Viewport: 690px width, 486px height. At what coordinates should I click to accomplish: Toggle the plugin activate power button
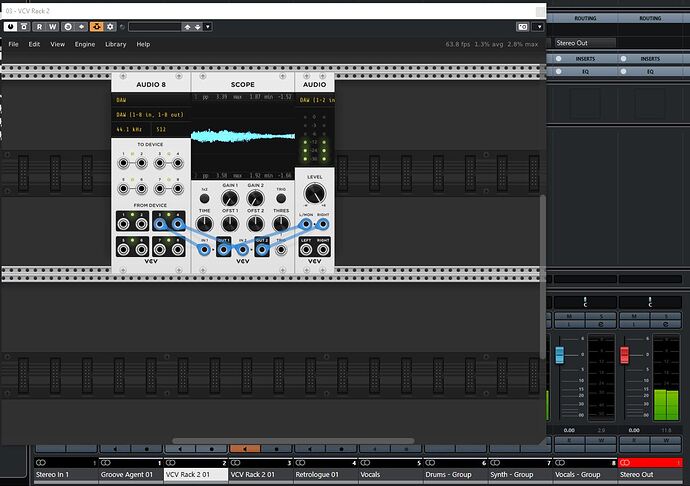[x=10, y=27]
